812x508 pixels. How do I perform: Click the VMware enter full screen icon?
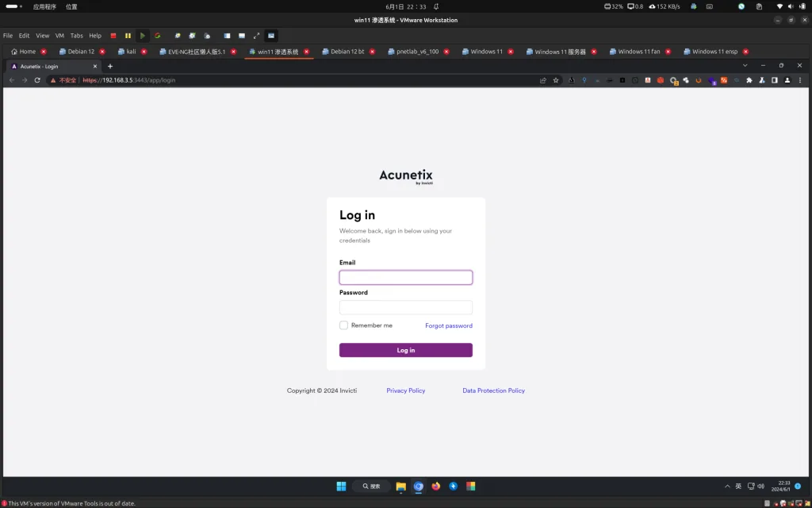tap(256, 36)
